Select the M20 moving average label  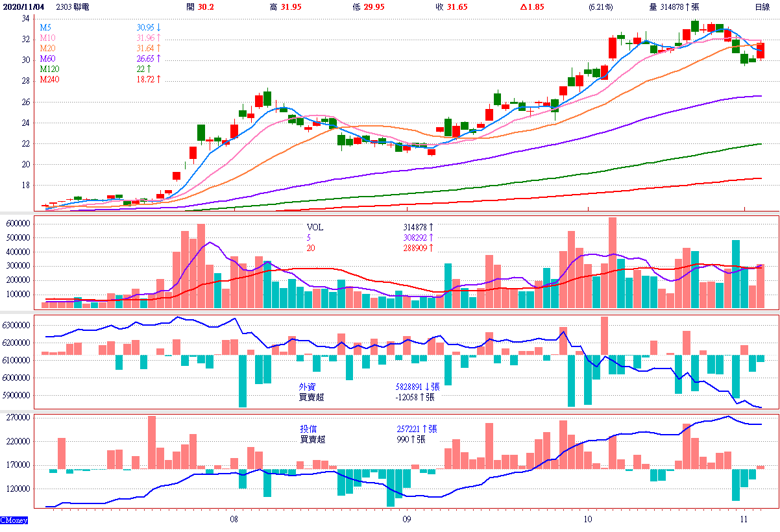(47, 49)
